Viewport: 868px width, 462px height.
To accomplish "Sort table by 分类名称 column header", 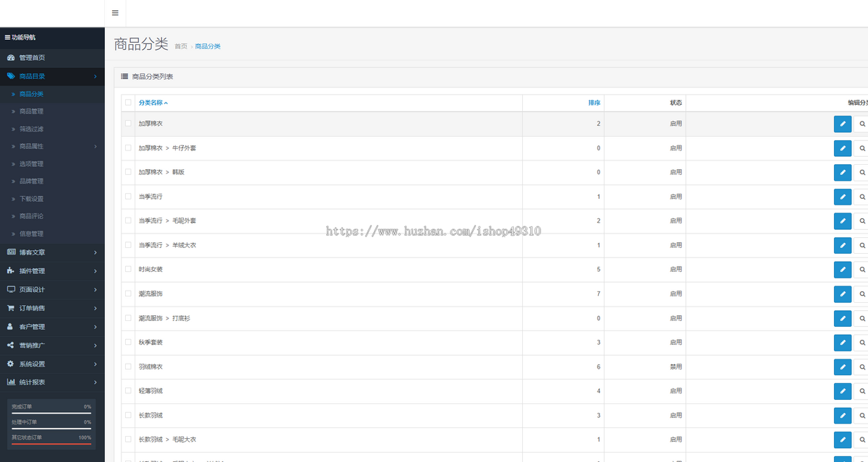I will click(153, 103).
